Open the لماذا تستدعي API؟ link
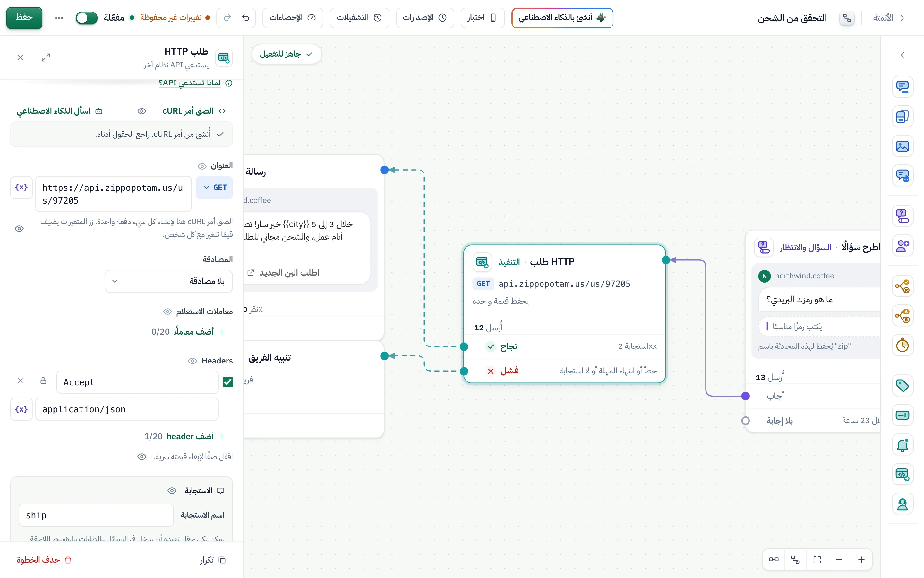 coord(189,83)
